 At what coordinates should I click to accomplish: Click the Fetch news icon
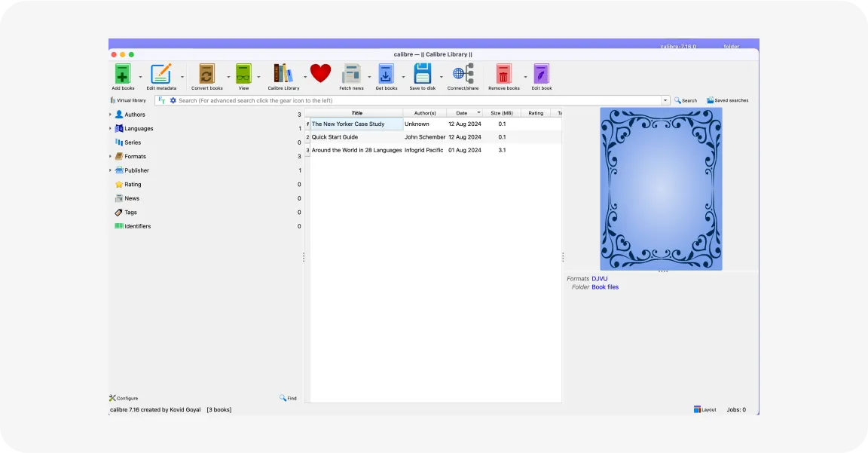(351, 74)
